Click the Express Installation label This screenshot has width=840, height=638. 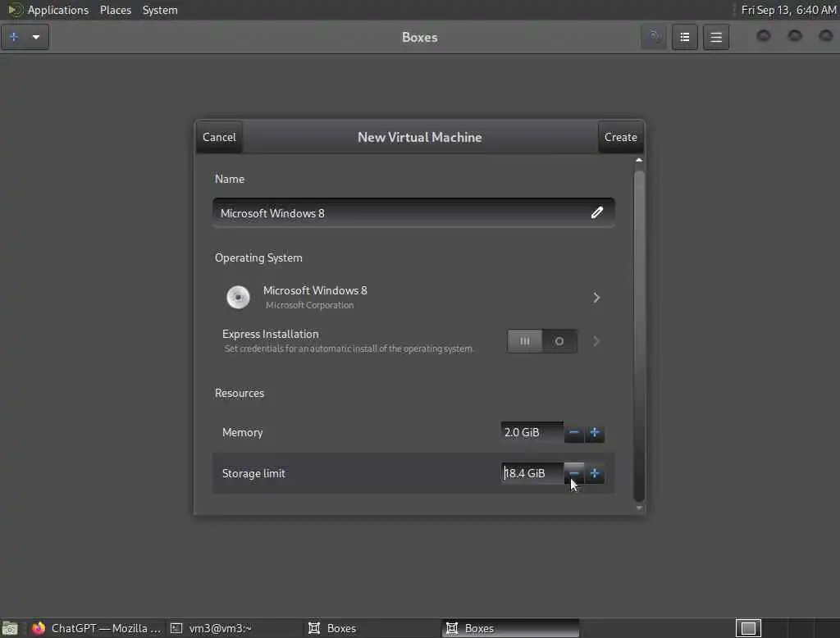pos(271,334)
